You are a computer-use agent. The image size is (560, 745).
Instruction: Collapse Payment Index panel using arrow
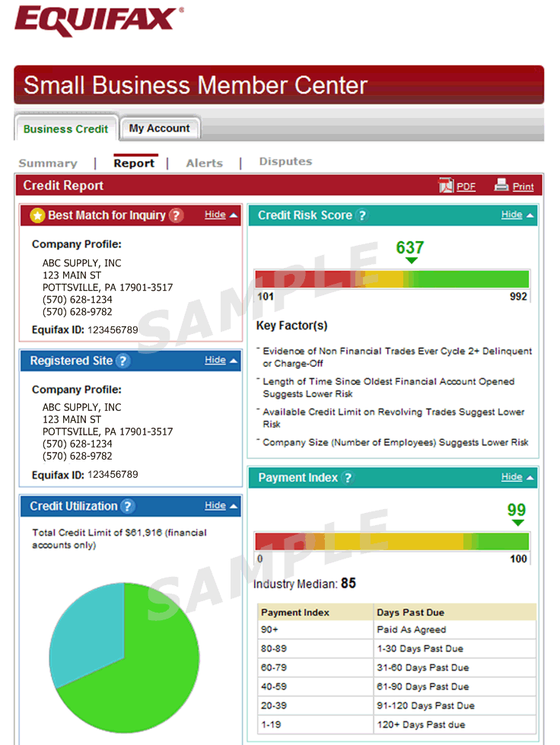[530, 477]
